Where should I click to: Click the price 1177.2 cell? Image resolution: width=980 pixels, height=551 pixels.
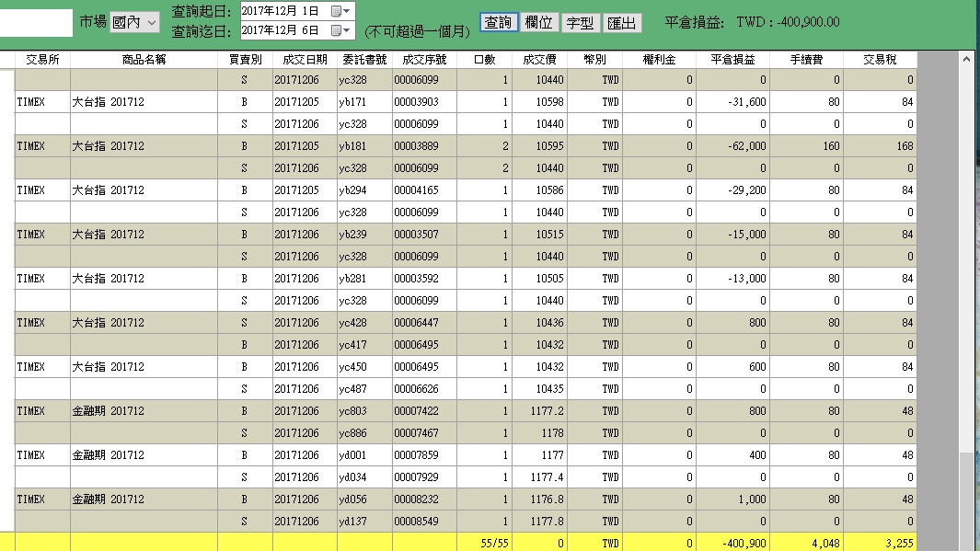point(539,411)
